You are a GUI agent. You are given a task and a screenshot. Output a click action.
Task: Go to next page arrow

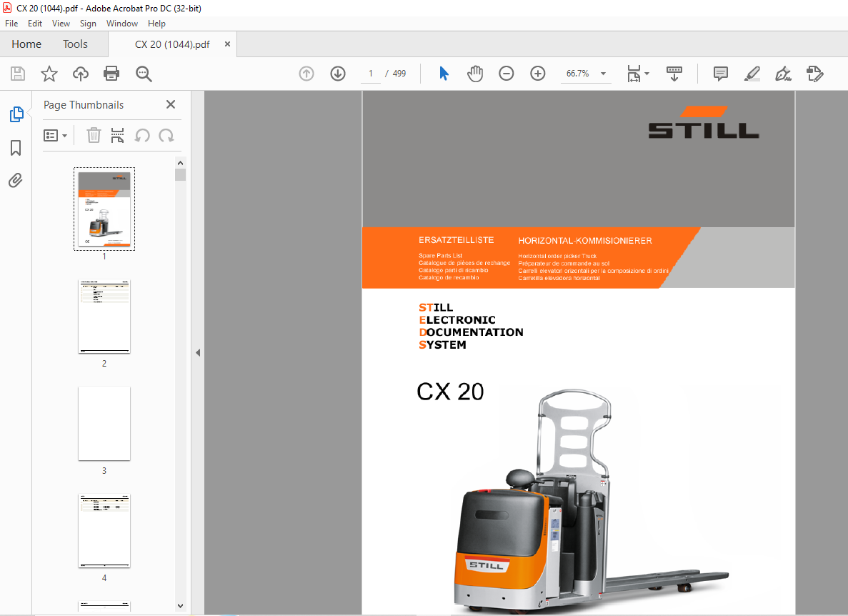(338, 74)
